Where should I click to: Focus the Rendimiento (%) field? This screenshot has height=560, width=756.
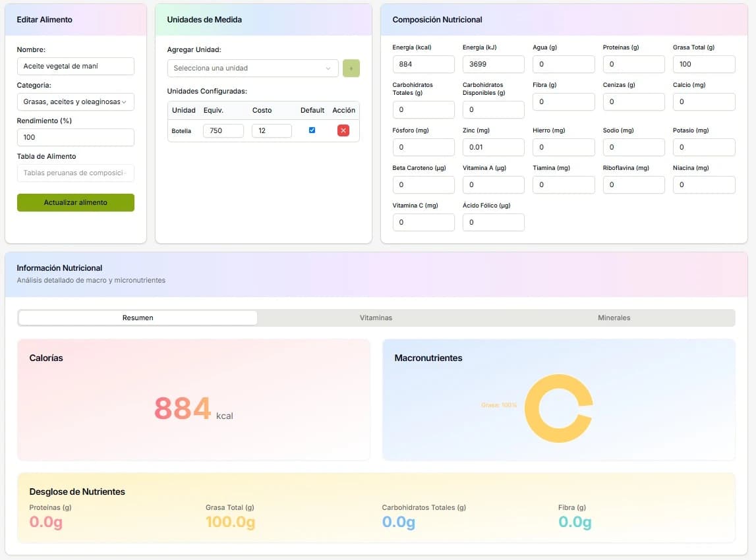click(75, 138)
